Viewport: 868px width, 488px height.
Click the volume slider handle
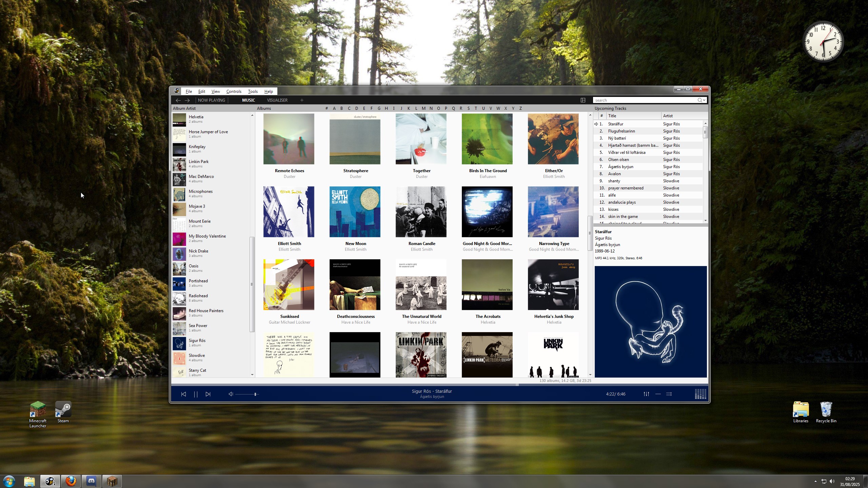point(255,394)
